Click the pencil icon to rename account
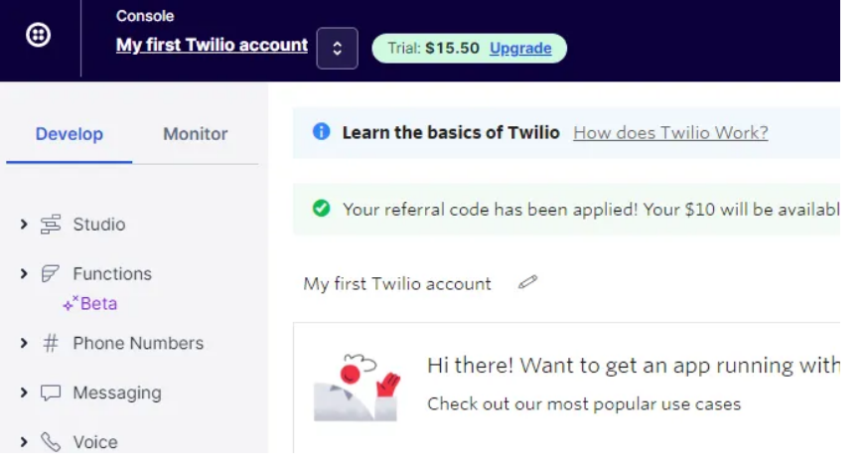 (x=527, y=283)
